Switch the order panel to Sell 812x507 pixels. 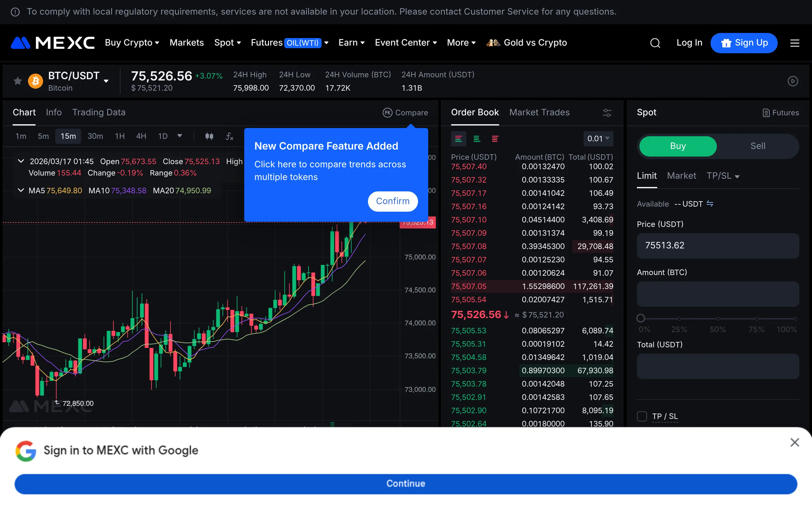click(x=758, y=146)
